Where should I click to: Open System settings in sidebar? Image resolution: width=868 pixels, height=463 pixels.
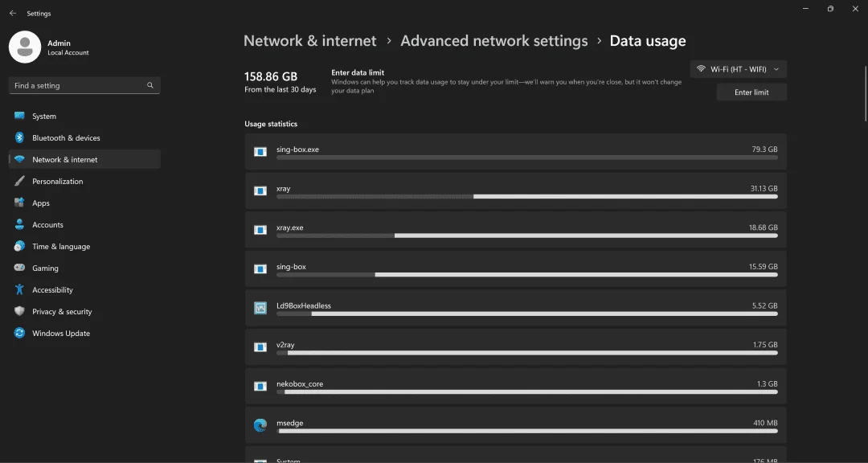84,116
